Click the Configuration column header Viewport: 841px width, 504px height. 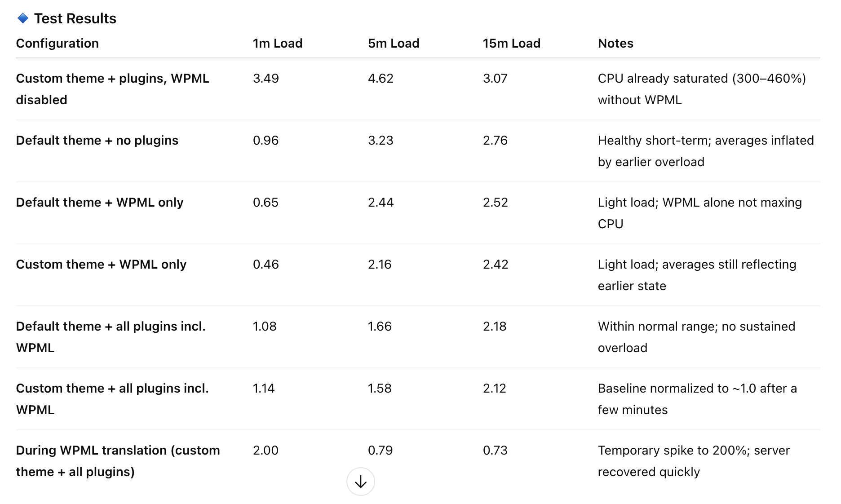(x=57, y=43)
